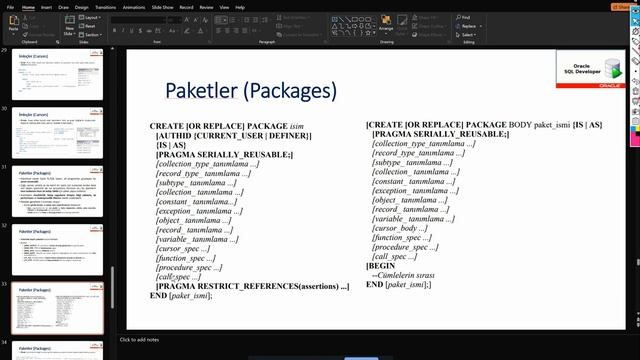Toggle Italic formatting

[x=123, y=31]
